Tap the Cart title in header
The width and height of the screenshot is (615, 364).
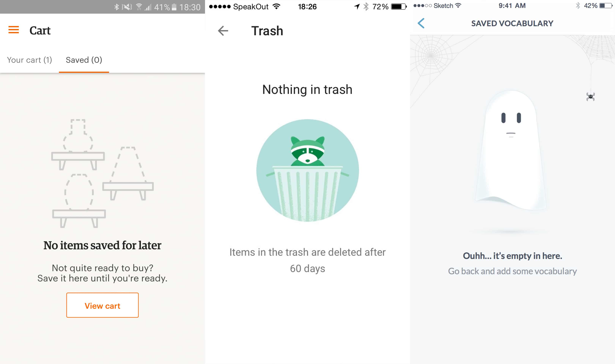tap(40, 31)
